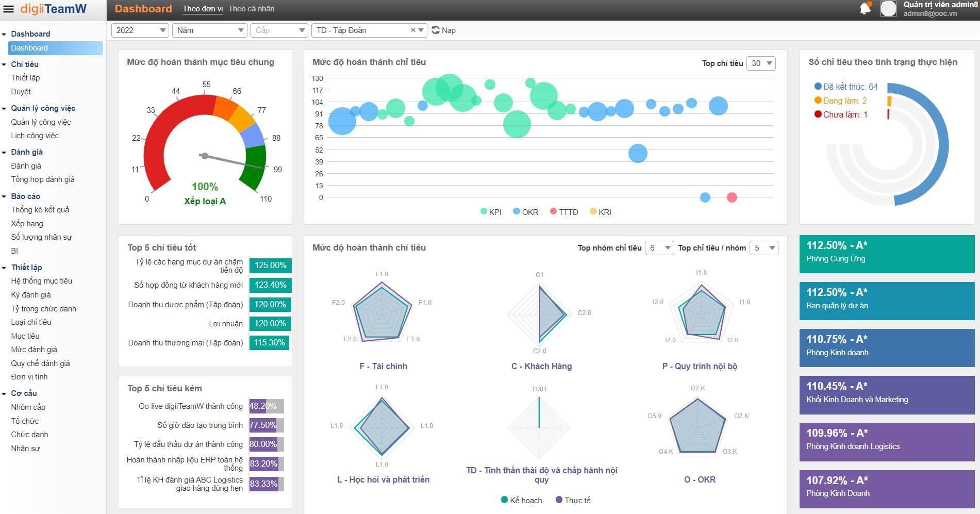The width and height of the screenshot is (980, 514).
Task: Open Top nhóm chỉ tiêu 6 dropdown
Action: coord(659,248)
